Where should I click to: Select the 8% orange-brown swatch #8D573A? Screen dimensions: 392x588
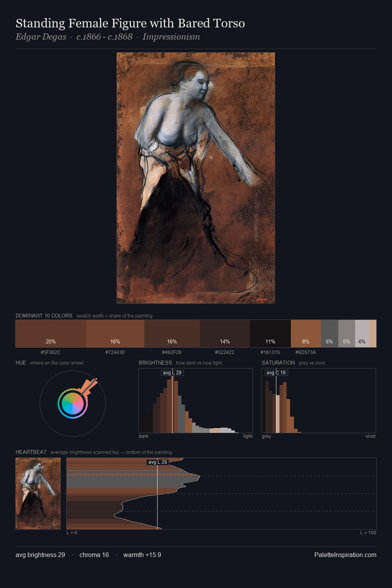coord(306,334)
